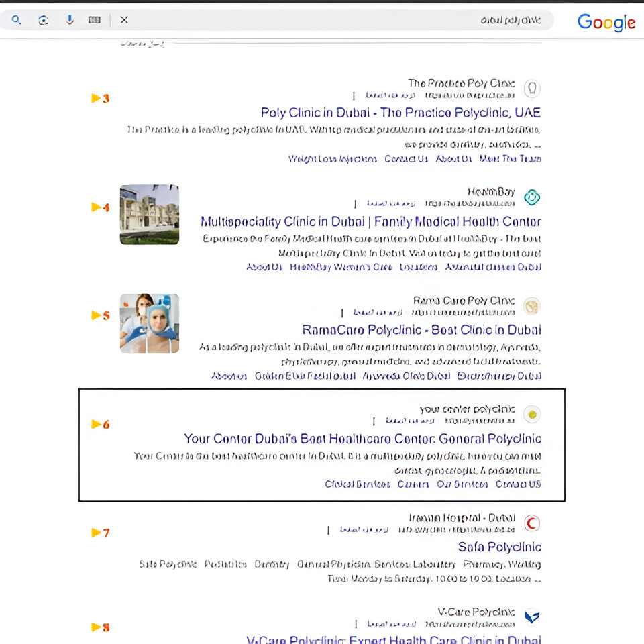
Task: Click the translate link on The Practice result
Action: coord(390,96)
